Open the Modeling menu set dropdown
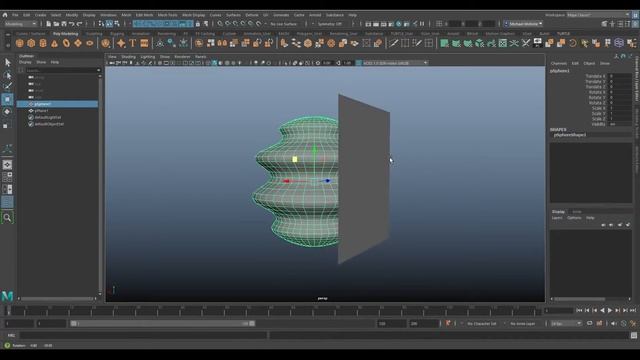The height and width of the screenshot is (360, 640). point(21,24)
